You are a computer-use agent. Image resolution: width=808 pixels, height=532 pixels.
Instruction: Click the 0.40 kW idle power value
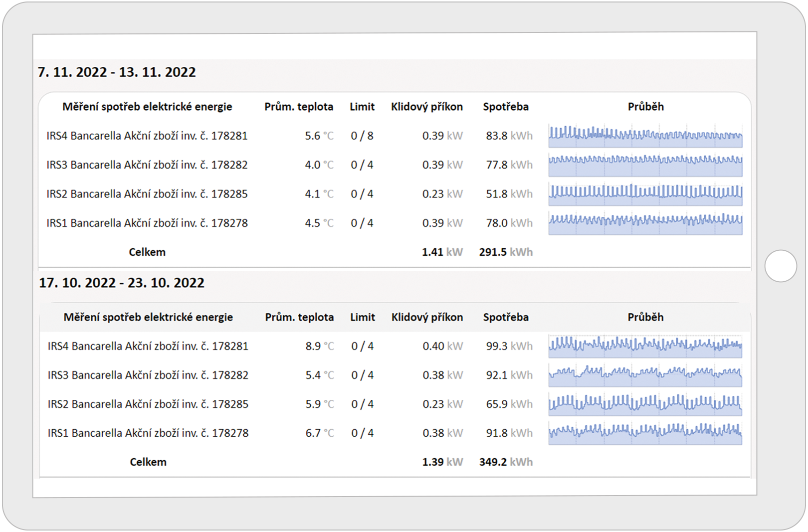click(x=443, y=346)
